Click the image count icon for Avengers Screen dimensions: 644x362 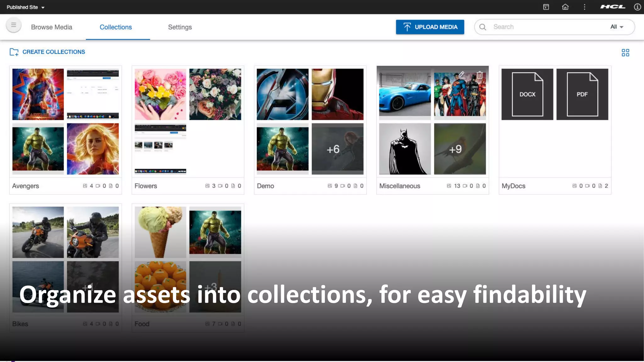tap(85, 186)
